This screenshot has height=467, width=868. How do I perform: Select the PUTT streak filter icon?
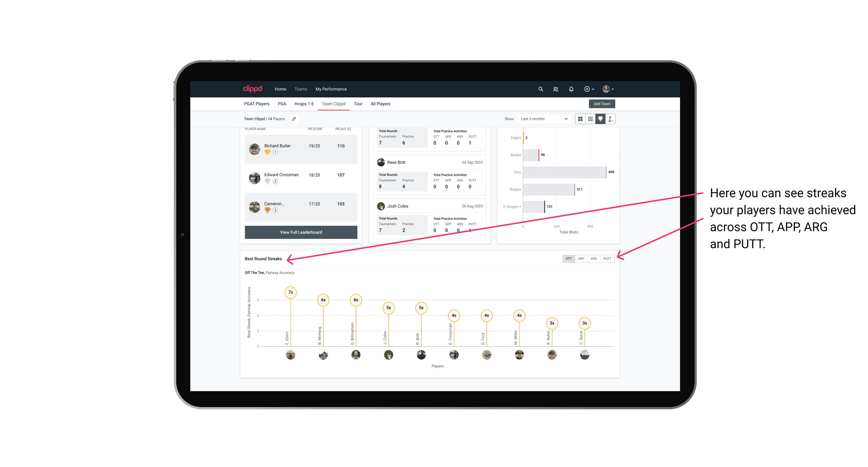pyautogui.click(x=608, y=258)
